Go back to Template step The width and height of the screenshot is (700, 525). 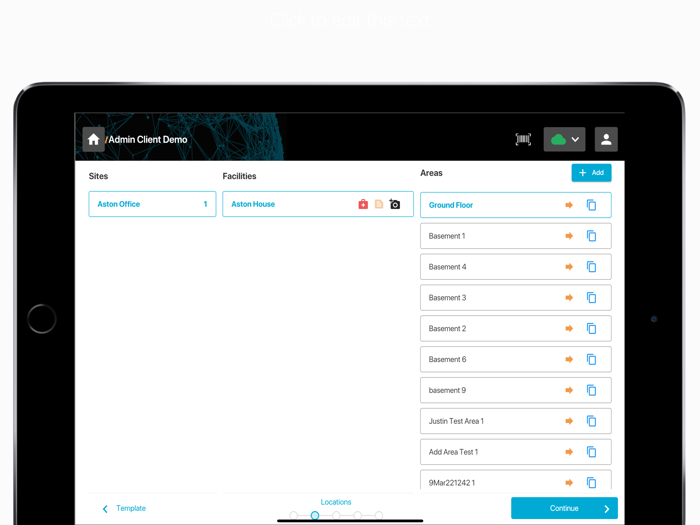click(x=124, y=508)
